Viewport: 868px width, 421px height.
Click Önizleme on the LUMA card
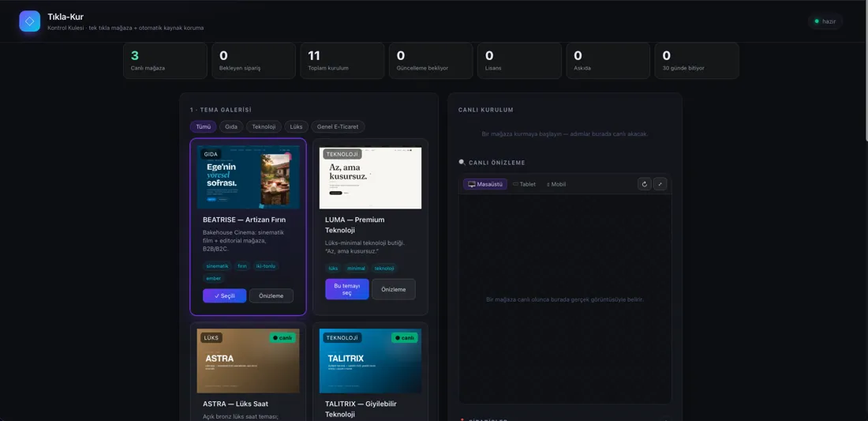click(x=394, y=289)
